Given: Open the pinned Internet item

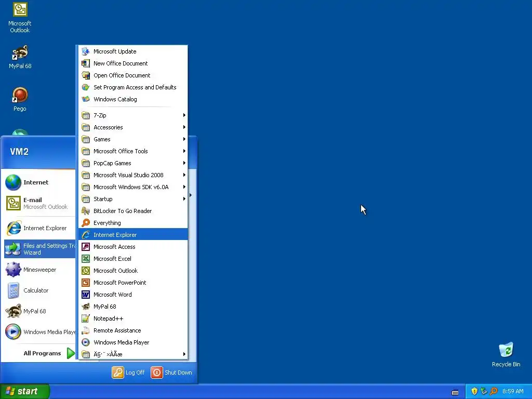Looking at the screenshot, I should coord(39,182).
